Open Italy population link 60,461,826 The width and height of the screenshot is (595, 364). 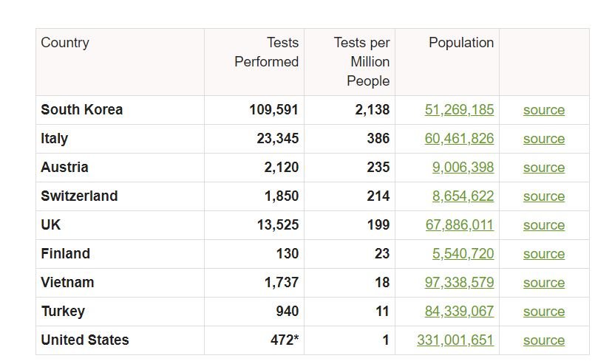point(459,139)
